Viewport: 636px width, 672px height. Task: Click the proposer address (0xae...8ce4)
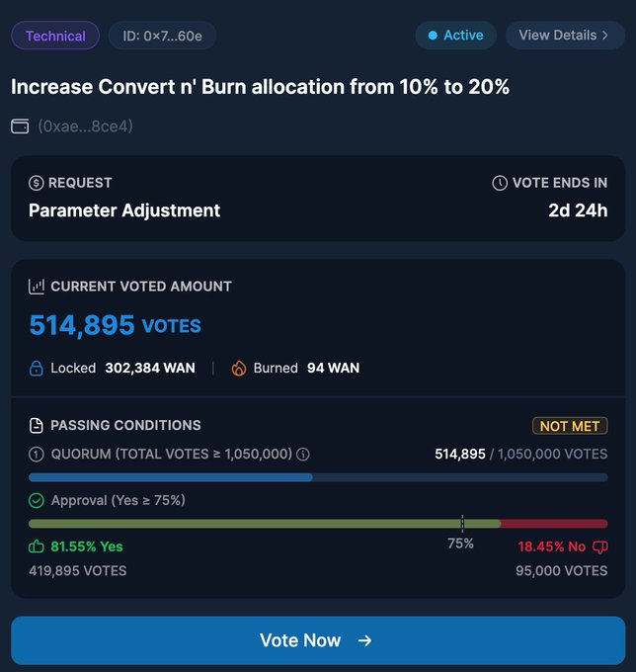point(86,126)
